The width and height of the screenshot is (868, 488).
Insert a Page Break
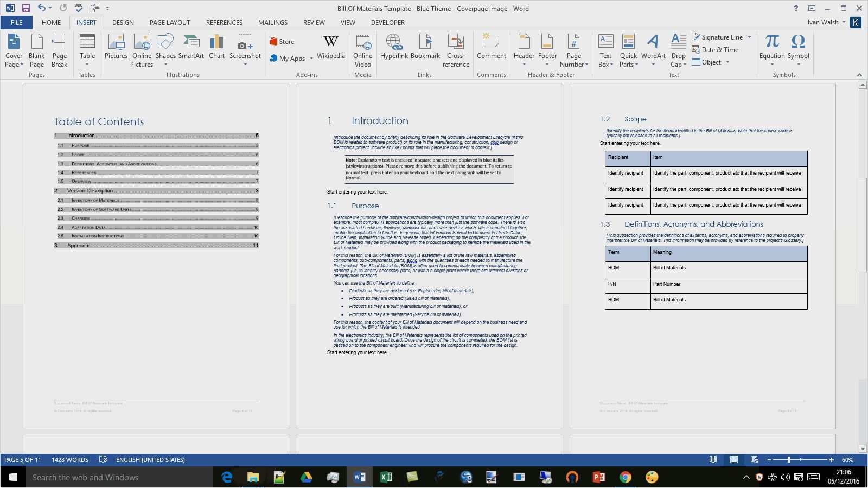tap(59, 49)
